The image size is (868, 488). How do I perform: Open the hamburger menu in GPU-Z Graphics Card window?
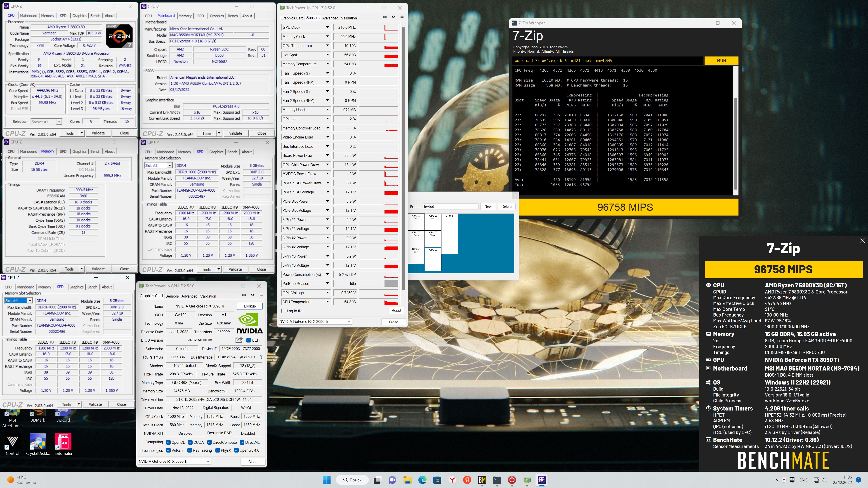click(261, 295)
